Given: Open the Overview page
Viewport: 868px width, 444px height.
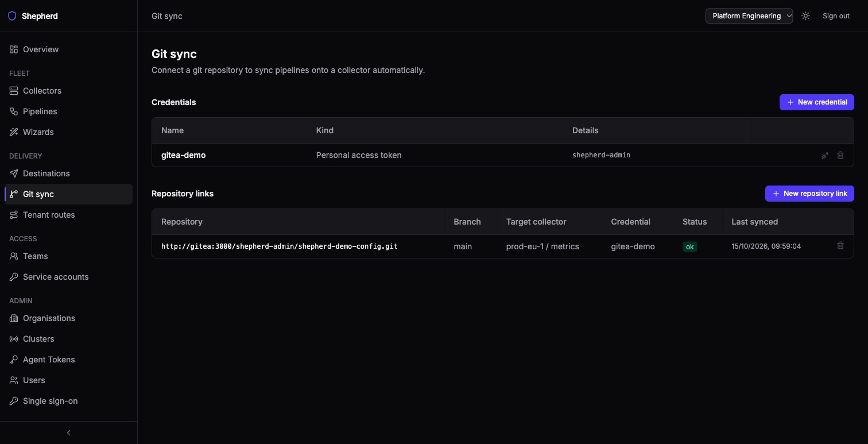Looking at the screenshot, I should coord(68,49).
